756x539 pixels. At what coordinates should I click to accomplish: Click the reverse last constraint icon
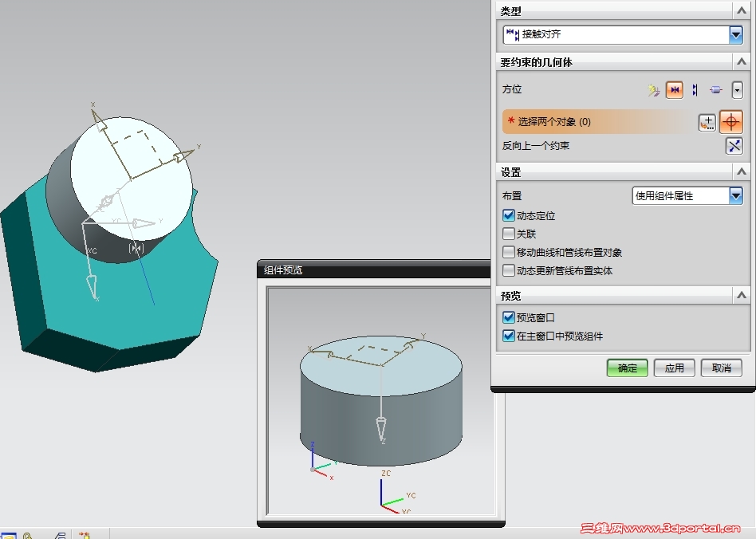[x=734, y=146]
